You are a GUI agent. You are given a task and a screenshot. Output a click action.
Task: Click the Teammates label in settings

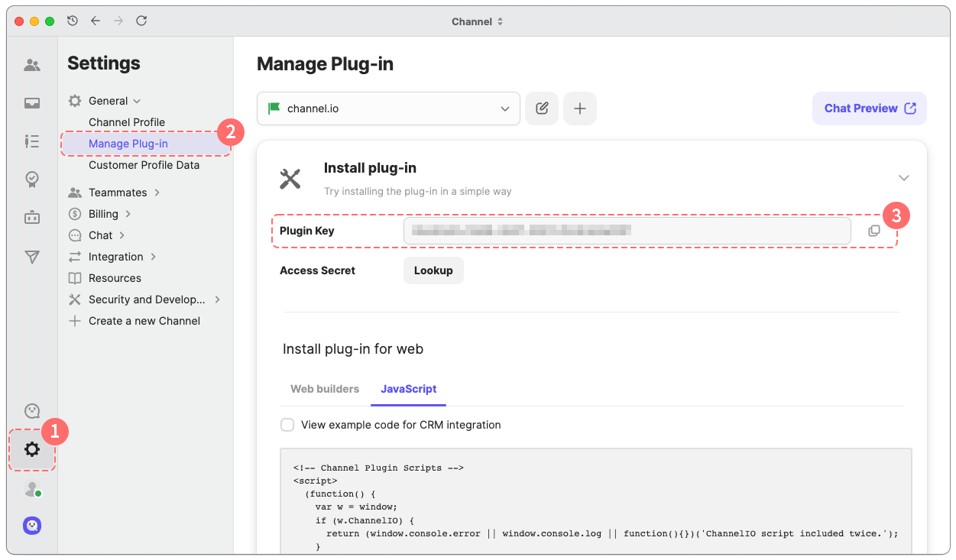pos(118,193)
